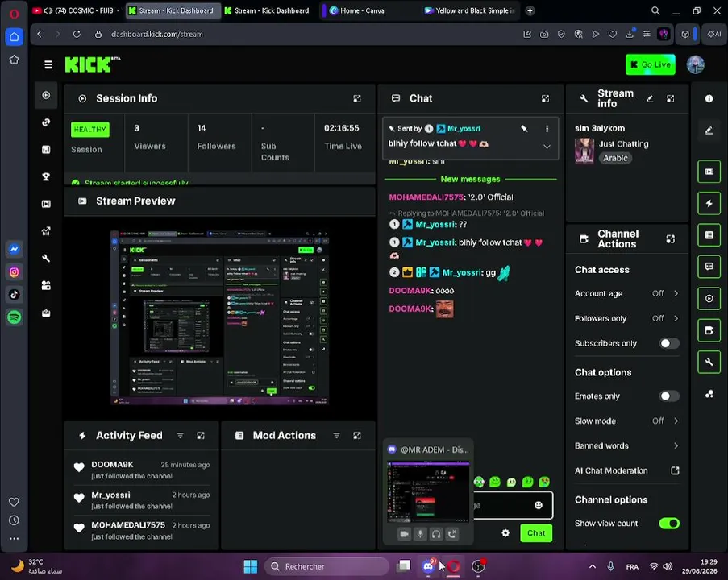Toggle Discord overlay camera button
This screenshot has height=580, width=728.
(405, 534)
